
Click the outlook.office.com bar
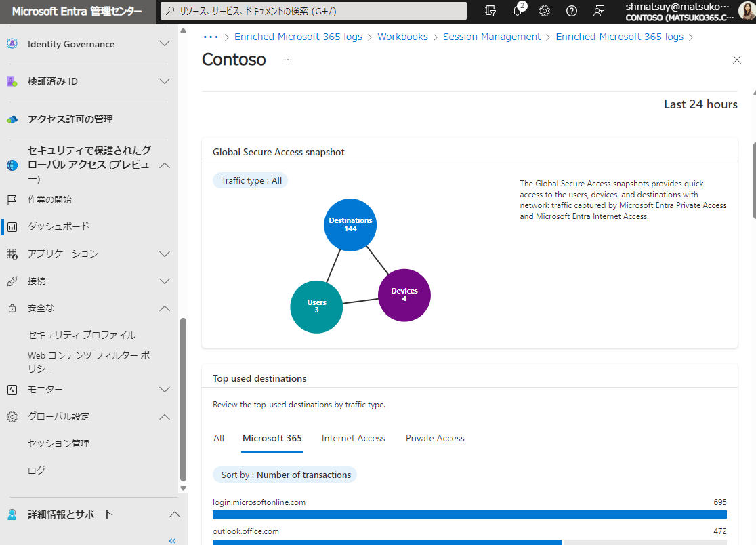(387, 542)
